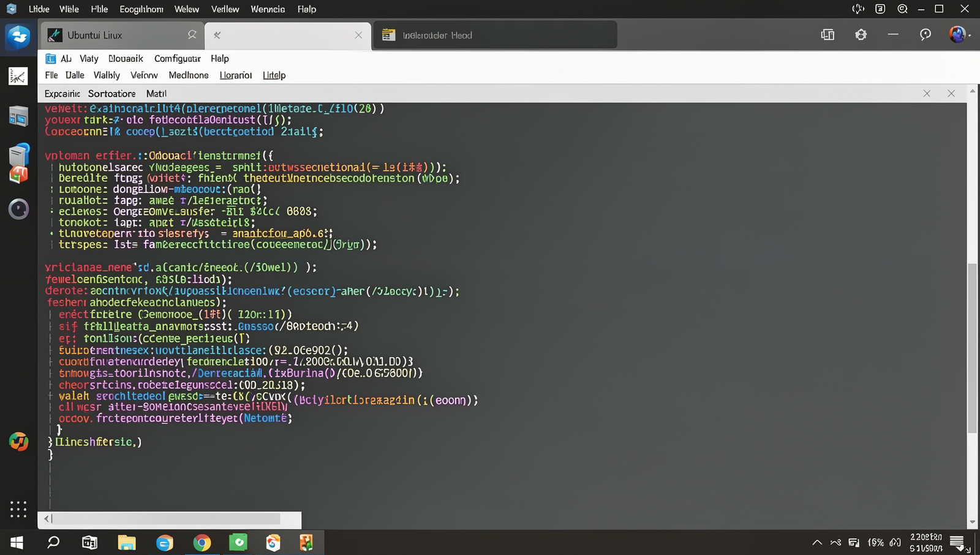
Task: Select the Sortoatiore panel tab
Action: point(112,94)
